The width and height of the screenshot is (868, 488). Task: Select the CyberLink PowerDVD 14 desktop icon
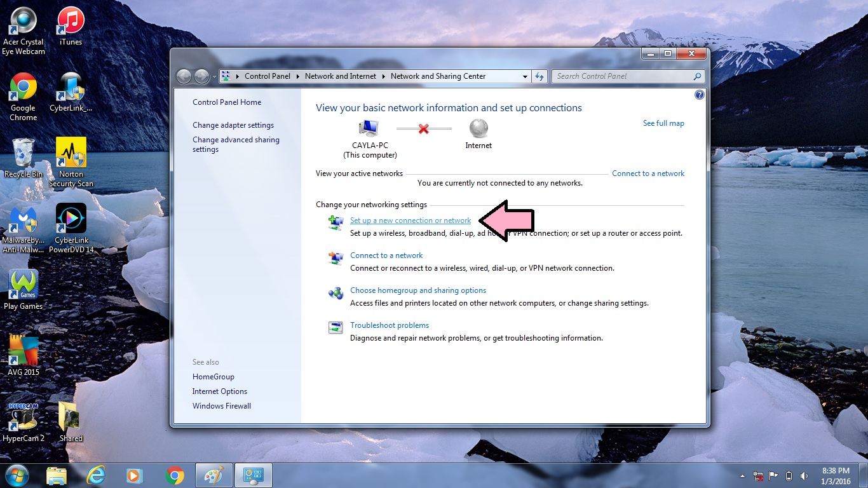click(71, 229)
